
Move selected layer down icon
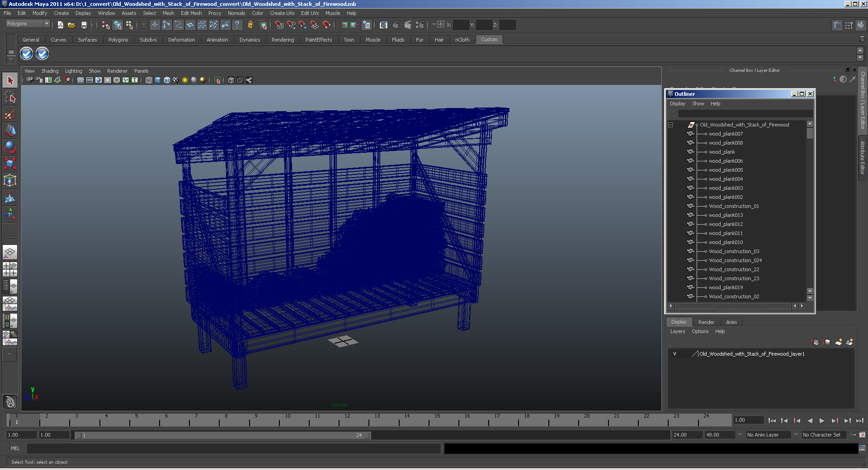[x=827, y=342]
